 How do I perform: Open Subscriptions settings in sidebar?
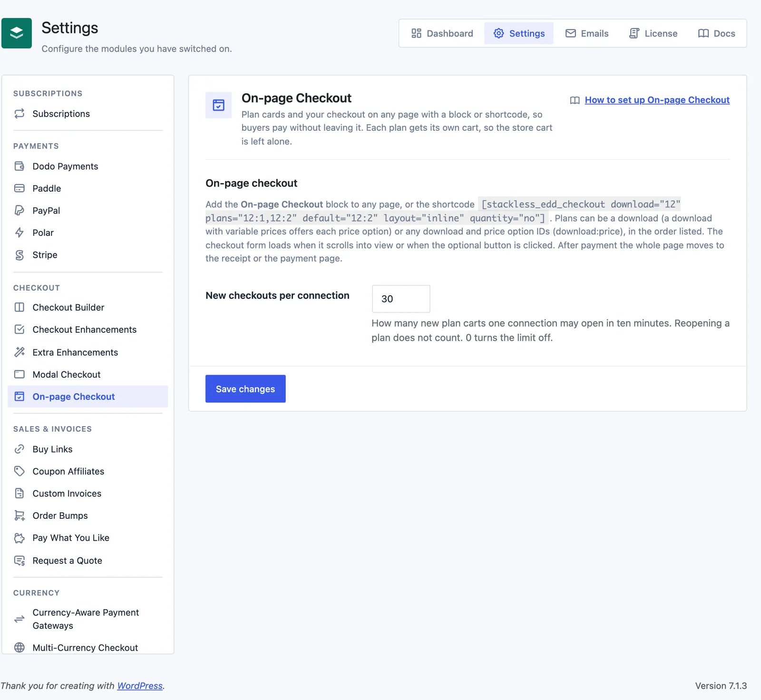pyautogui.click(x=88, y=114)
